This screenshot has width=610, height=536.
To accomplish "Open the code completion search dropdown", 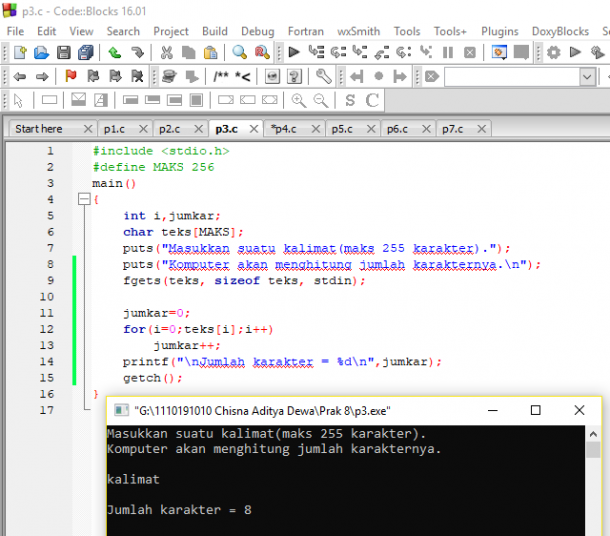I will pos(587,76).
